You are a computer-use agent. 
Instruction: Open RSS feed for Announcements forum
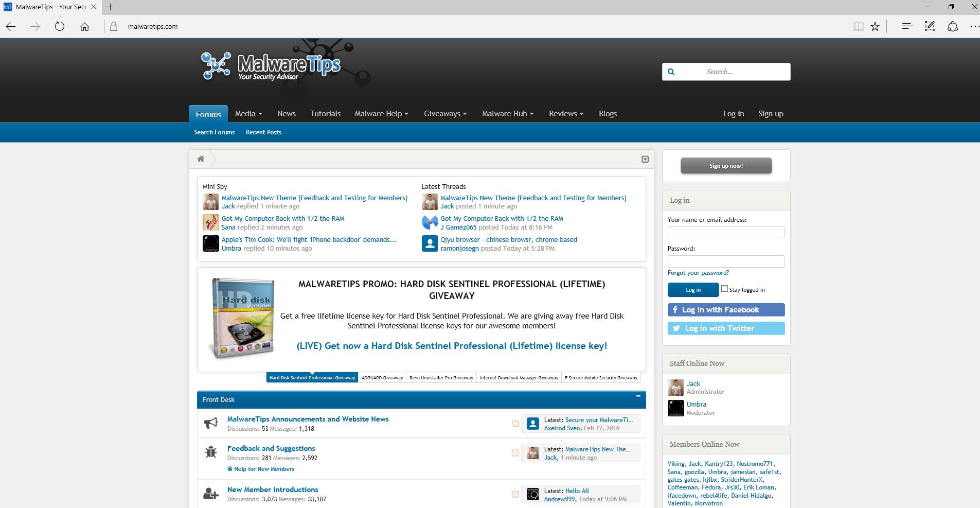click(515, 424)
